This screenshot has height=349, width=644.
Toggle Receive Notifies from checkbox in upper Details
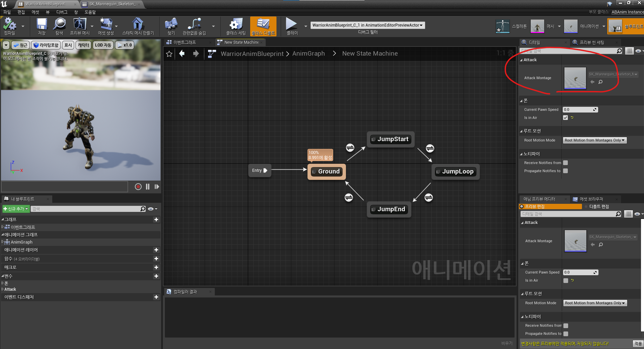pos(565,163)
